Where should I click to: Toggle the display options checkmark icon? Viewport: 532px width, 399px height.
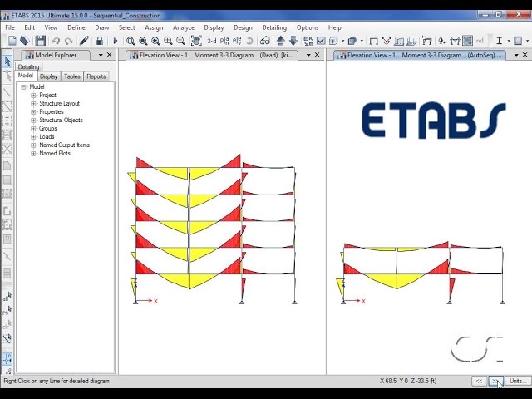click(x=321, y=41)
